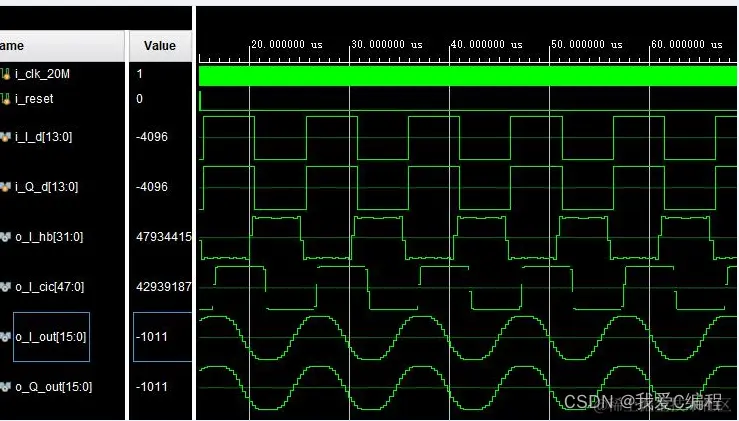Select the i_Q_d[13:0] signal
The width and height of the screenshot is (739, 421).
[46, 187]
